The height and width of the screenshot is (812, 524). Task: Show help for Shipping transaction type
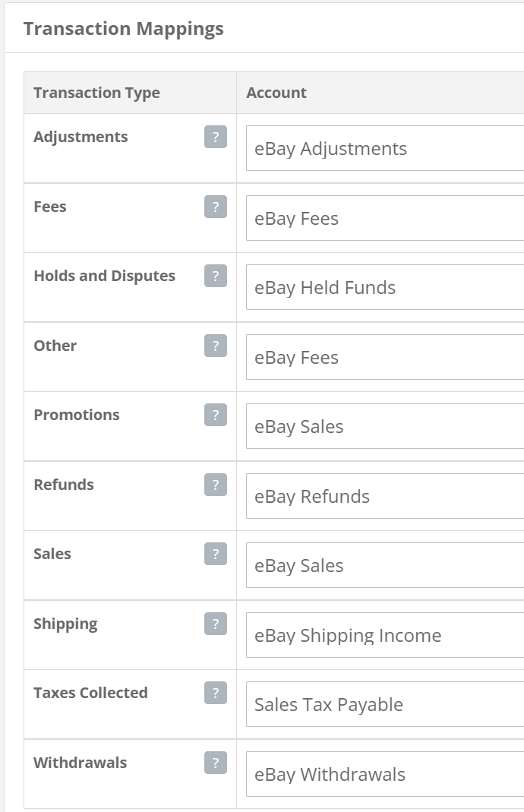coord(216,624)
